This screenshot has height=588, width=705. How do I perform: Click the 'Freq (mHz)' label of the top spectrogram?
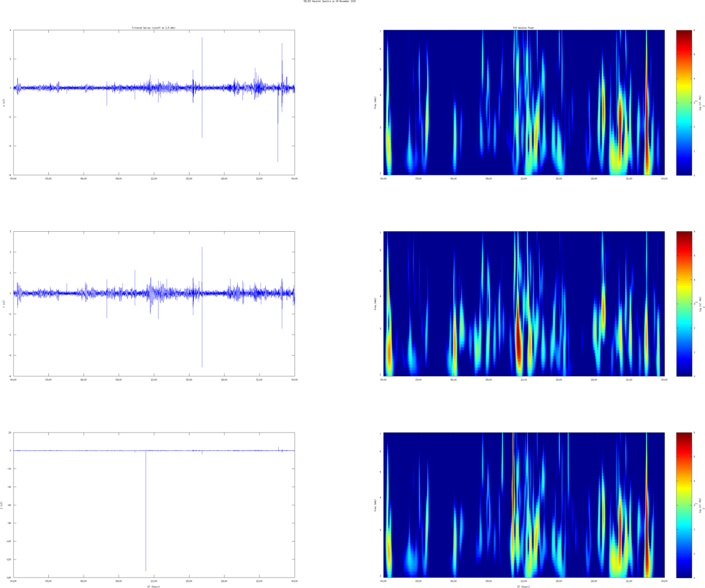(x=375, y=102)
